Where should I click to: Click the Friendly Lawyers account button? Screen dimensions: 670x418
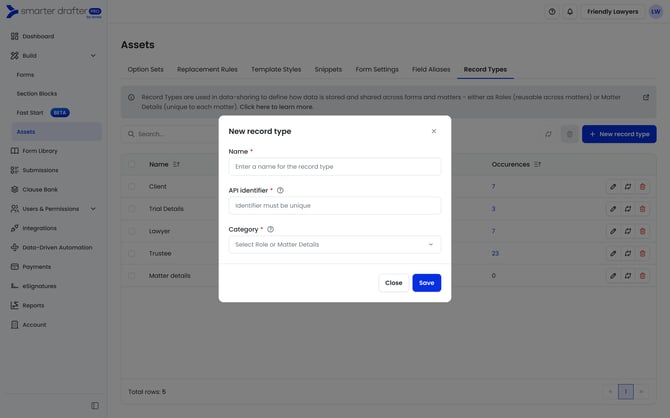click(613, 12)
